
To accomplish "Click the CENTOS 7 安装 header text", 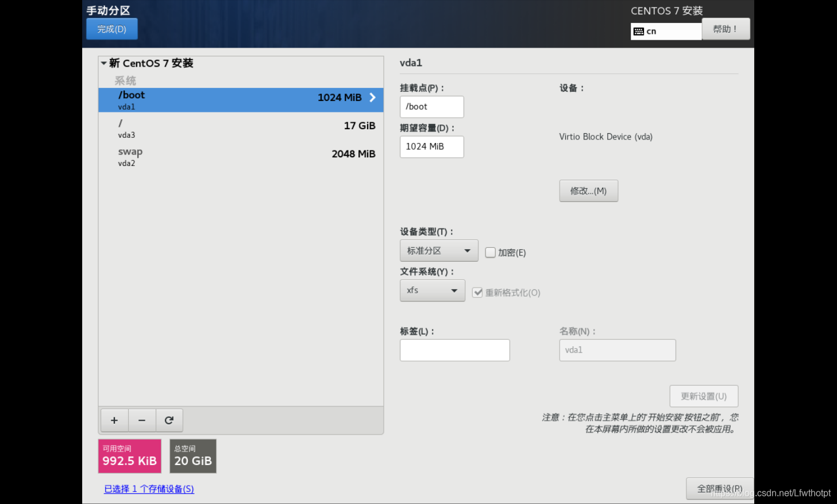I will pos(666,11).
